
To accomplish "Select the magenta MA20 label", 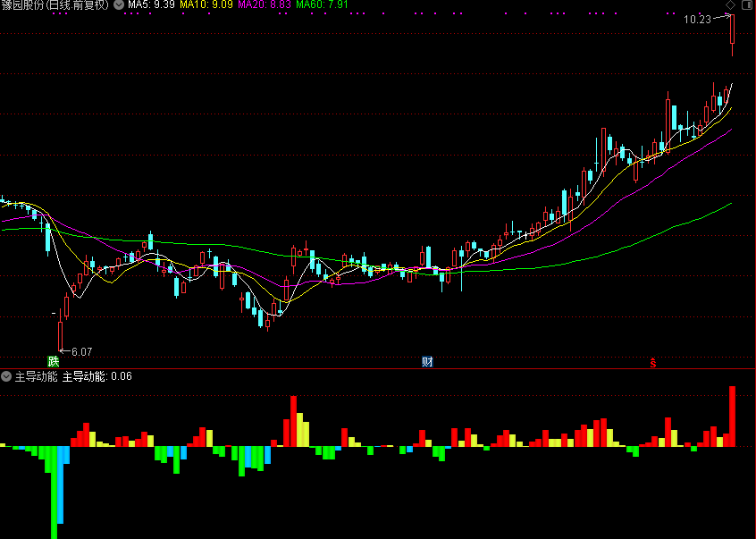I will coord(265,5).
